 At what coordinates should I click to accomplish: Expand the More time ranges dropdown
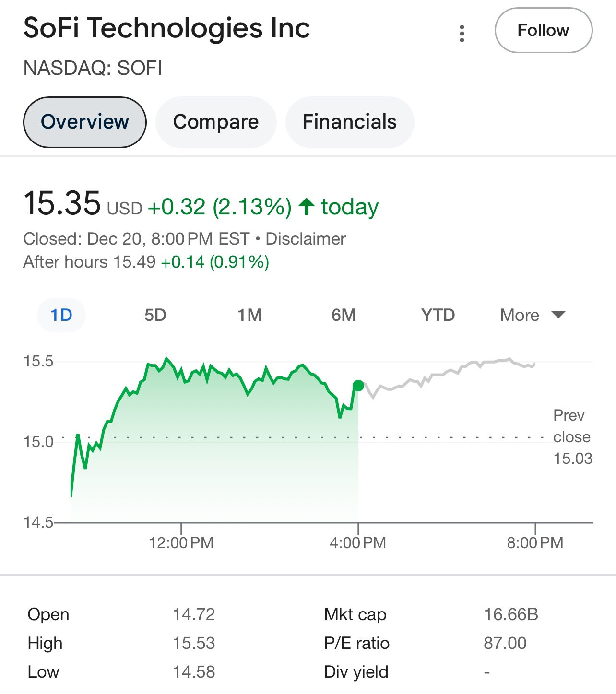point(532,315)
